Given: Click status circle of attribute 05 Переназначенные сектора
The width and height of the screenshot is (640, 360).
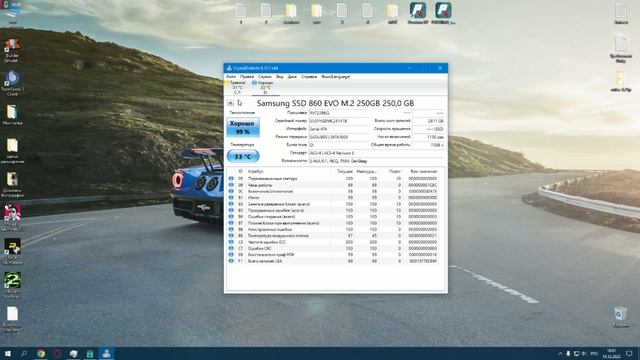Looking at the screenshot, I should (x=231, y=179).
